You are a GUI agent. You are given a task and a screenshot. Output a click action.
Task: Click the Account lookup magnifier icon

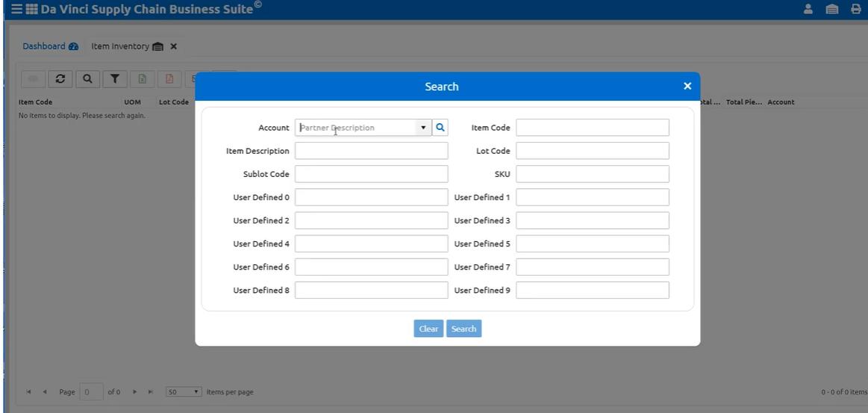pos(440,128)
